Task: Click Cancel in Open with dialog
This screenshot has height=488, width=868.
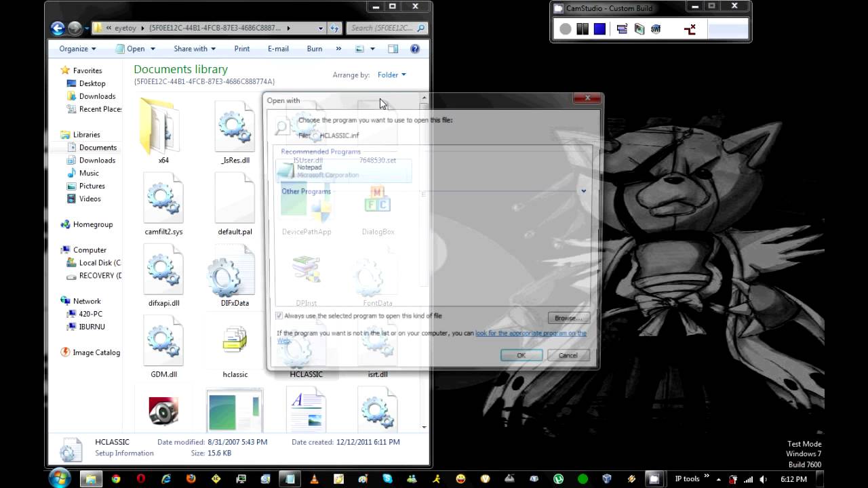Action: point(568,355)
